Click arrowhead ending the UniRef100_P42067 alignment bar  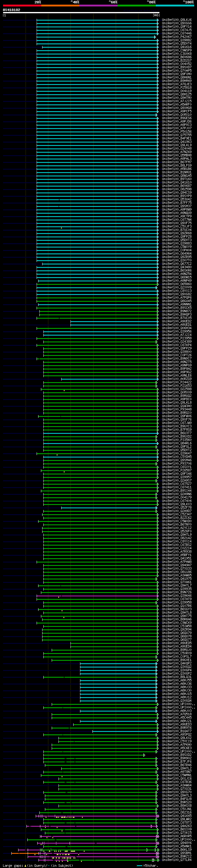[155, 37]
